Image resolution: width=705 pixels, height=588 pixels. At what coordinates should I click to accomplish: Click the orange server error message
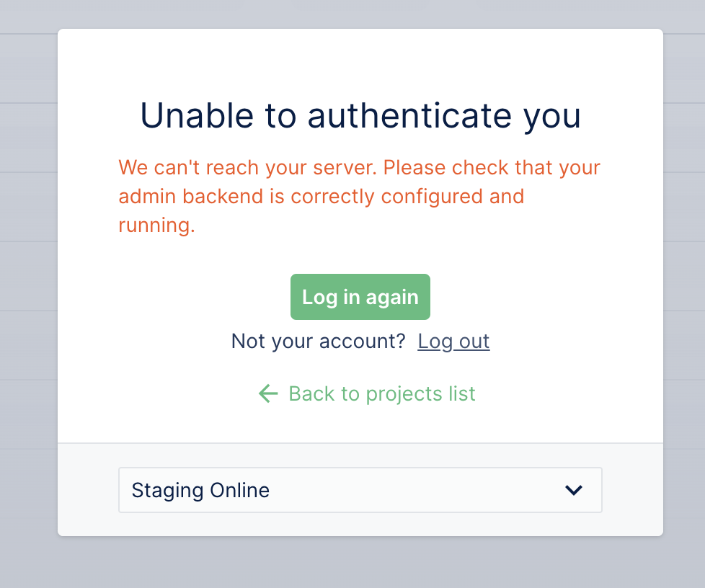359,197
